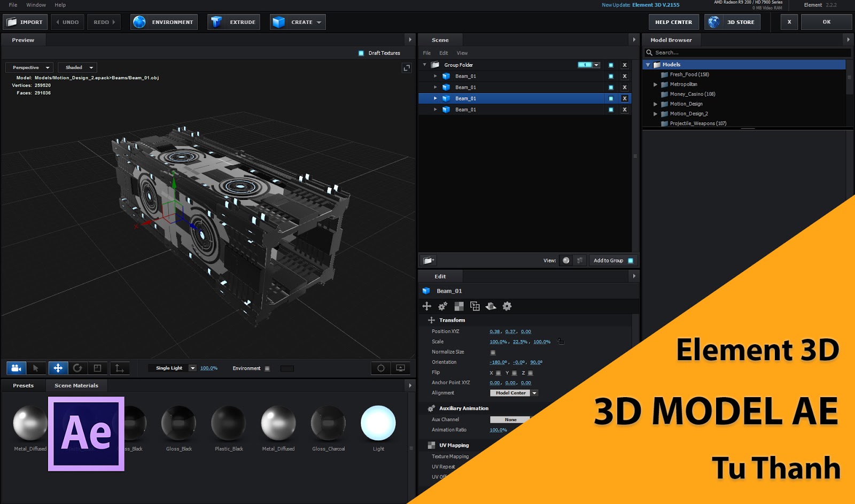This screenshot has width=855, height=504.
Task: Select the Money_Casino (108) folder
Action: click(693, 94)
